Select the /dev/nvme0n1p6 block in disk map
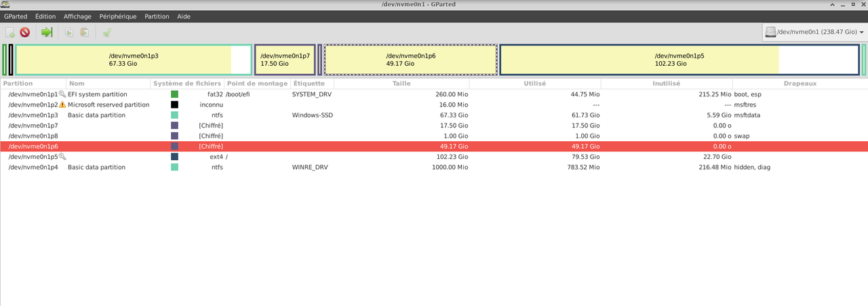The width and height of the screenshot is (868, 306). (x=411, y=60)
